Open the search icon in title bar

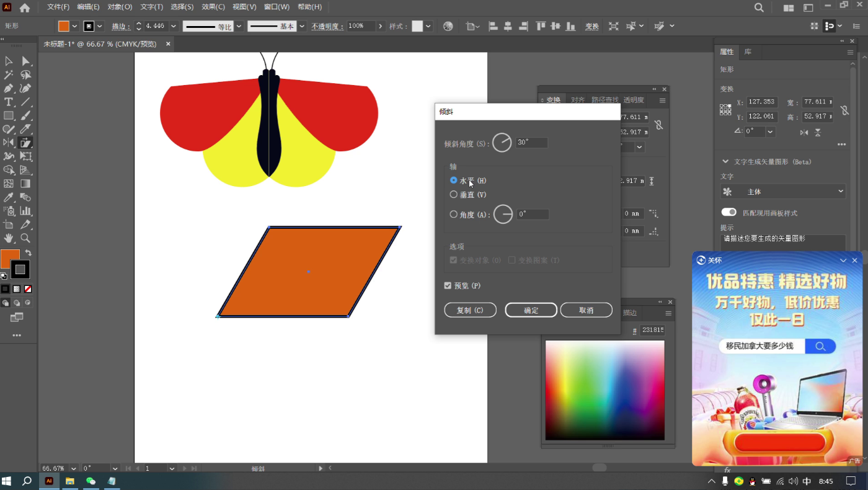coord(759,7)
